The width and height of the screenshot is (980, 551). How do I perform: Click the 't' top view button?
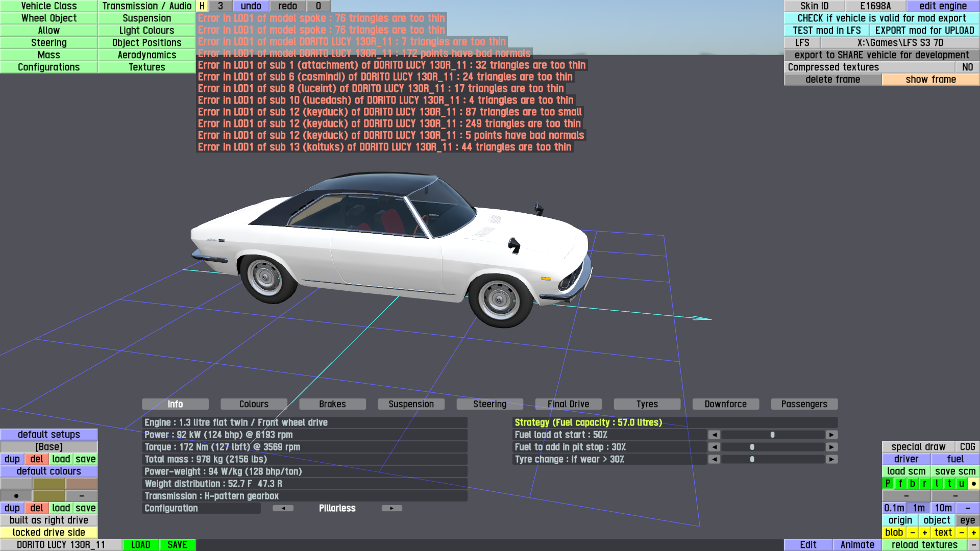(949, 484)
